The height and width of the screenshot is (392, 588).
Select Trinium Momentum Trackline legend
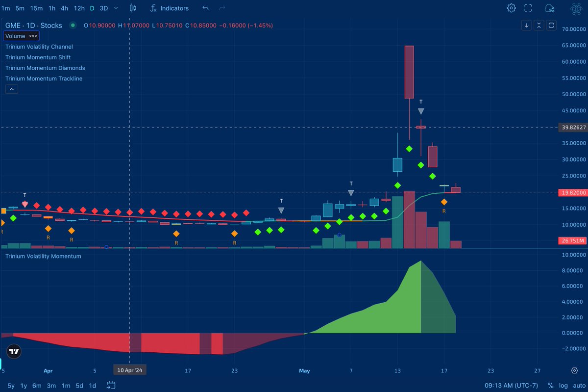(x=44, y=78)
